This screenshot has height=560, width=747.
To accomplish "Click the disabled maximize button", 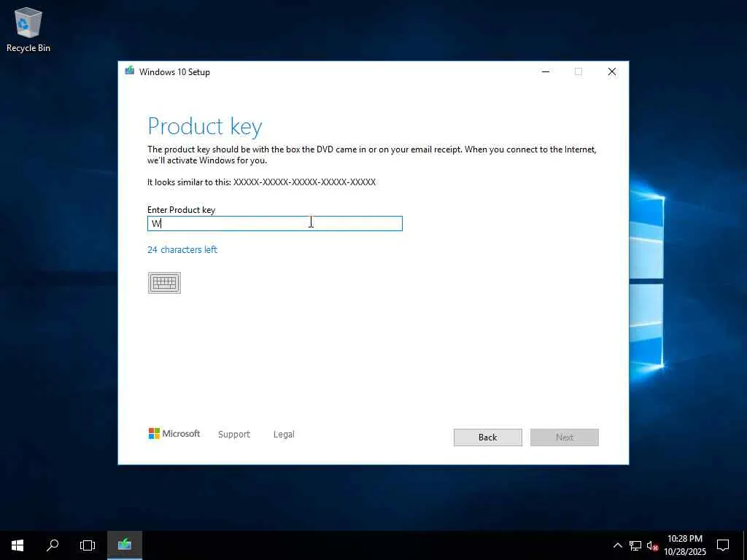I will (578, 71).
